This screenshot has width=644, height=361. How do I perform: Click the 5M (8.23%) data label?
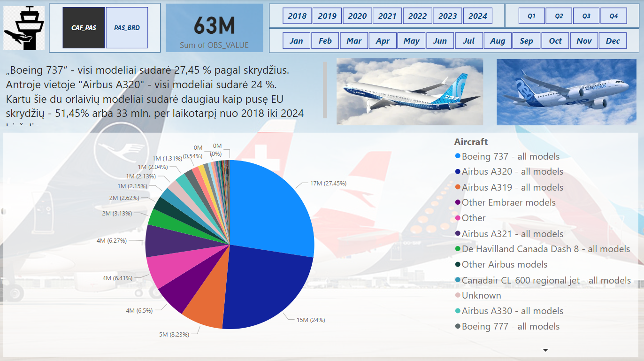coord(174,334)
